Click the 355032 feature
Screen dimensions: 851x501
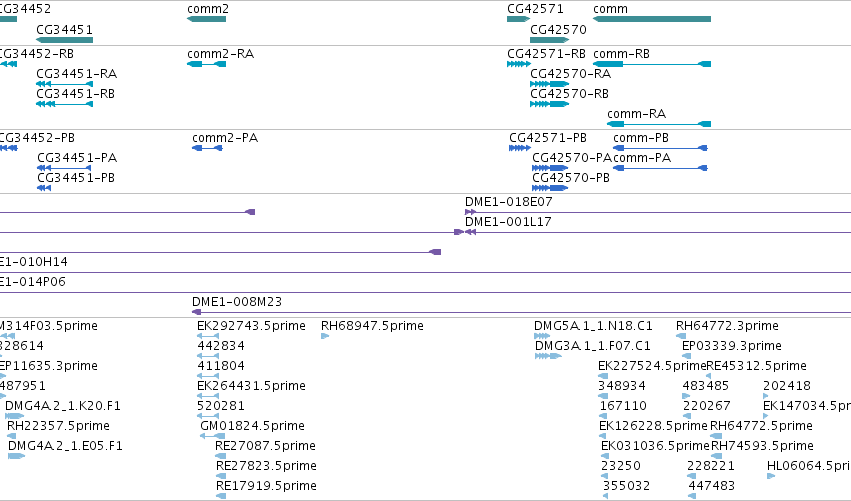(606, 497)
